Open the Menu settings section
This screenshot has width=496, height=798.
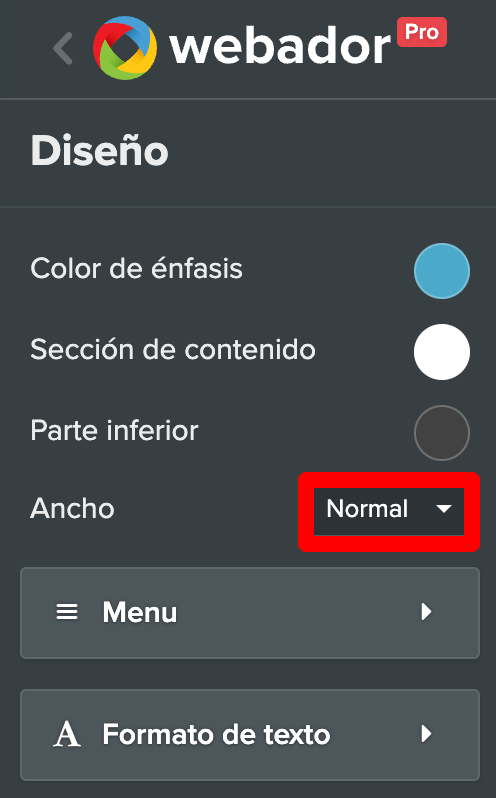click(250, 613)
